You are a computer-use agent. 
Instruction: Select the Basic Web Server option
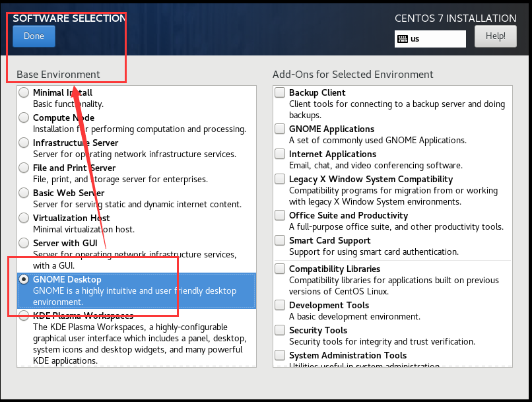[24, 193]
